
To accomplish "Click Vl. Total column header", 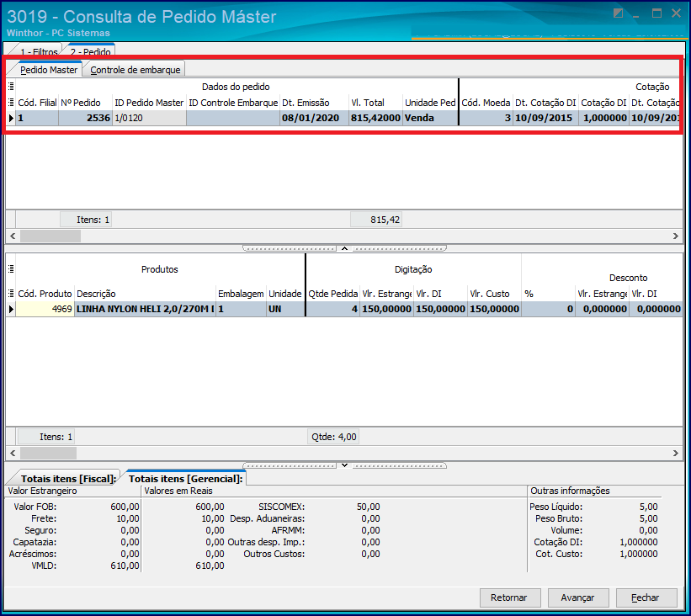I will click(x=375, y=103).
